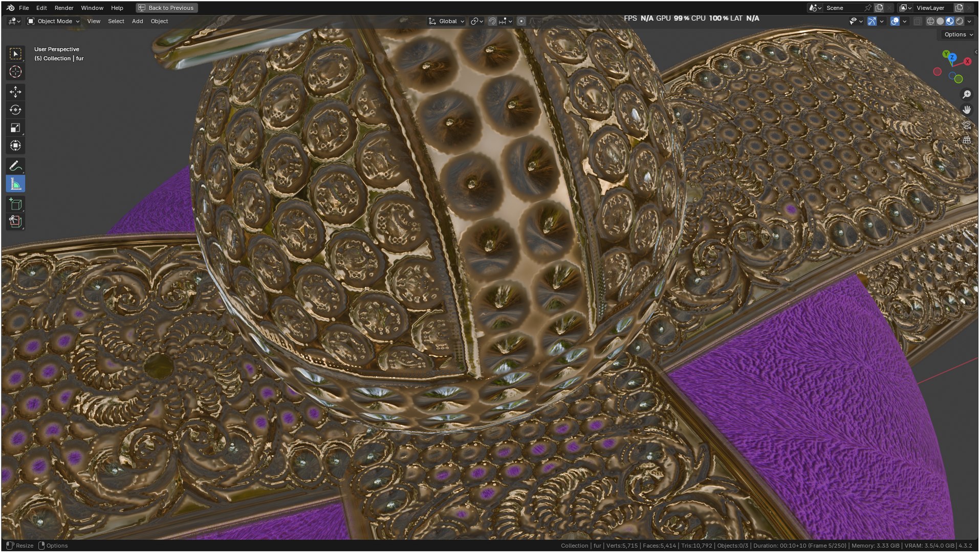
Task: Toggle X-ray mode
Action: [x=918, y=21]
